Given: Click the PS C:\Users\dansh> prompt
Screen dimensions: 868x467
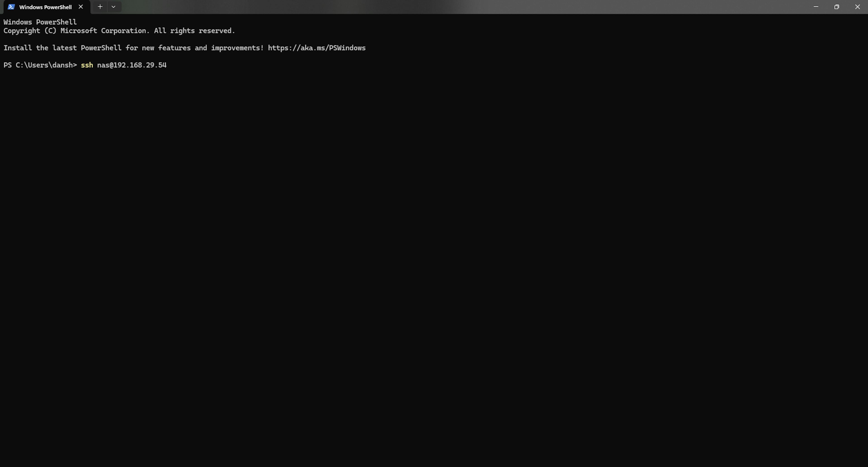Looking at the screenshot, I should (x=40, y=65).
